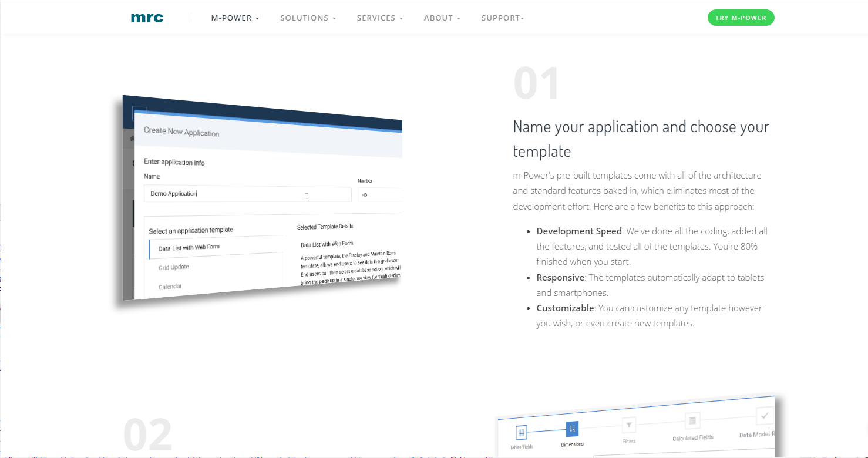The width and height of the screenshot is (868, 458).
Task: Open the ABOUT menu
Action: tap(442, 18)
